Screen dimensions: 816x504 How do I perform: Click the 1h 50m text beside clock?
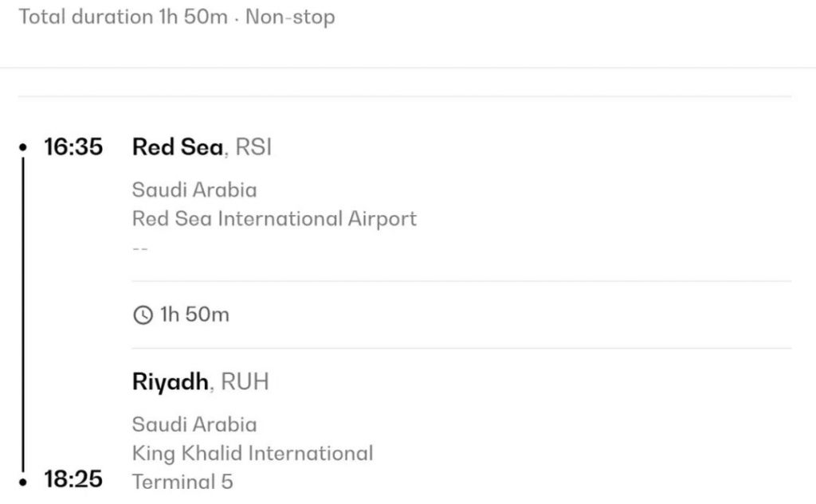pos(194,315)
